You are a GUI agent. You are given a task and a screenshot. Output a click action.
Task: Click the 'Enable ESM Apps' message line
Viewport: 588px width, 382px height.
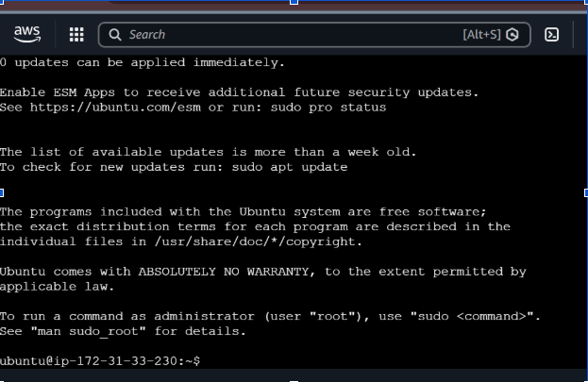coord(239,92)
